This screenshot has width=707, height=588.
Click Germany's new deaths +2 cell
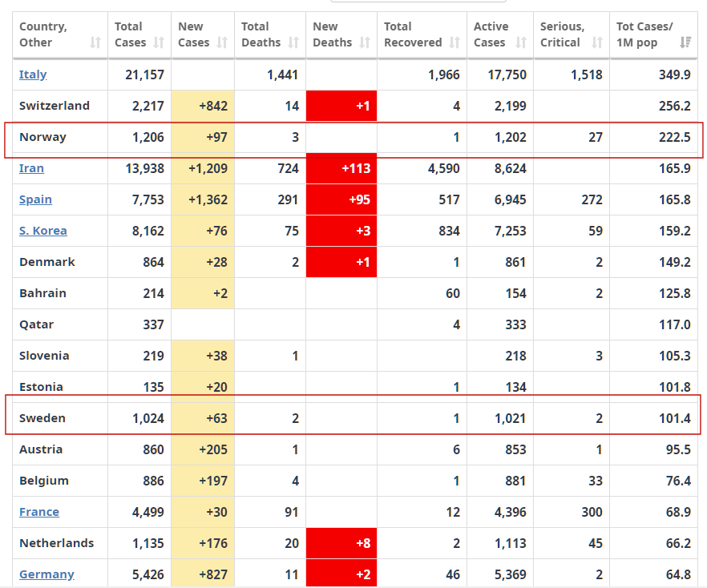tap(341, 573)
